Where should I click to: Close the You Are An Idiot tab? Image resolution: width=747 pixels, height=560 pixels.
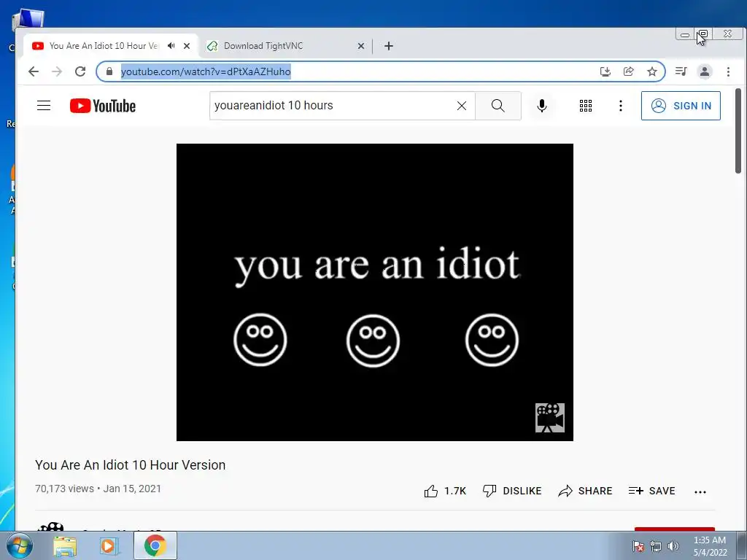[x=187, y=46]
